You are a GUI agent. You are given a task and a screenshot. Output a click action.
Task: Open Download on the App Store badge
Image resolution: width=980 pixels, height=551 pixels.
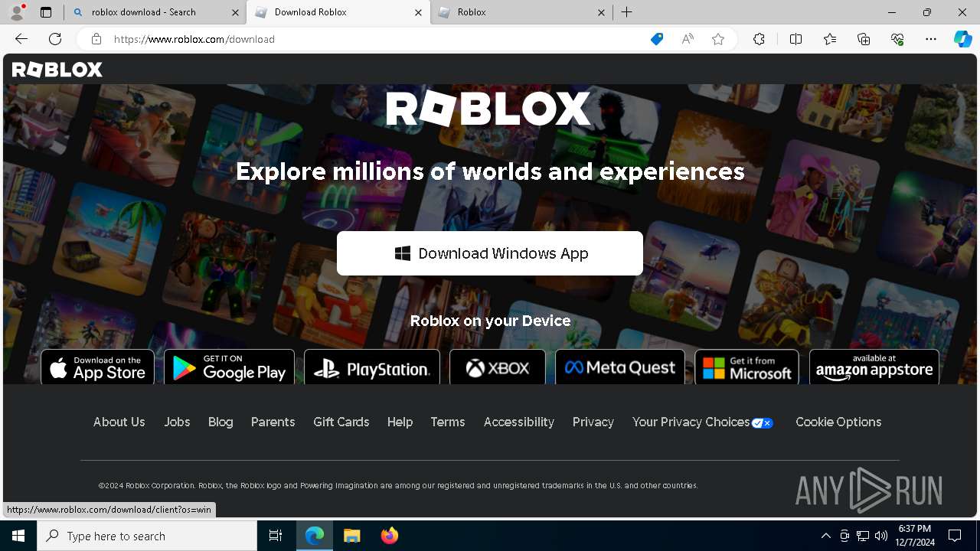[97, 368]
